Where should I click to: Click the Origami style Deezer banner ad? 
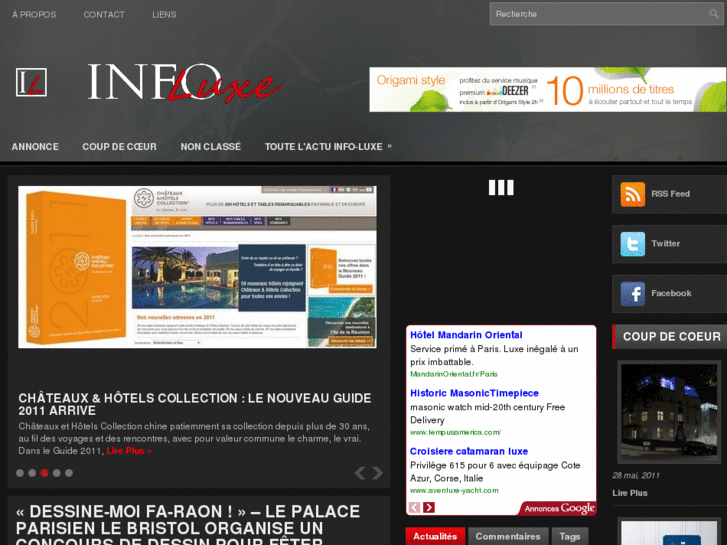click(548, 90)
